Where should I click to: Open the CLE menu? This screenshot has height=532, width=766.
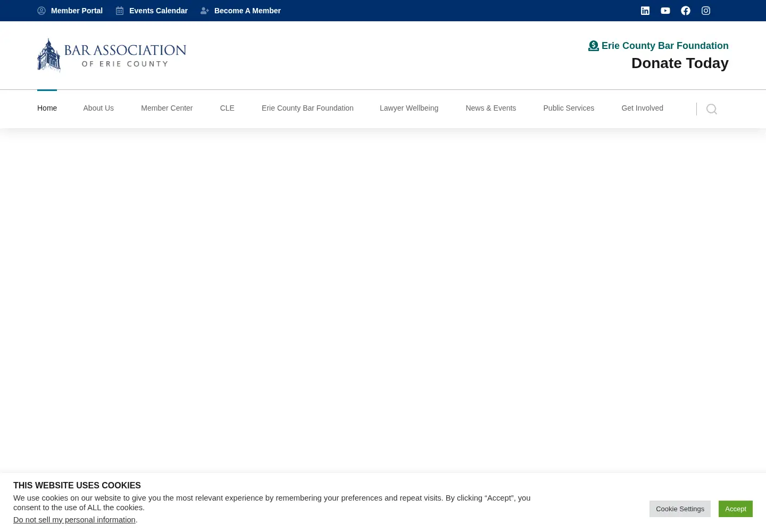point(227,108)
